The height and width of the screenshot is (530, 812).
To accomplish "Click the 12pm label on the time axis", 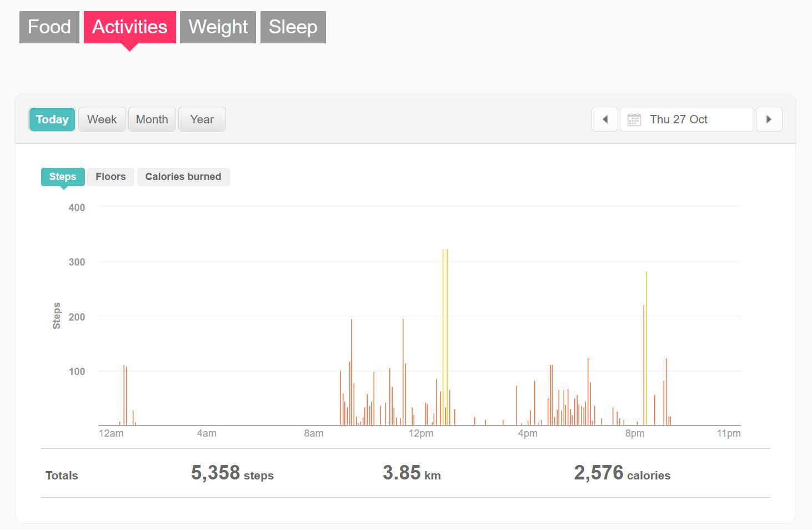I will pos(421,433).
